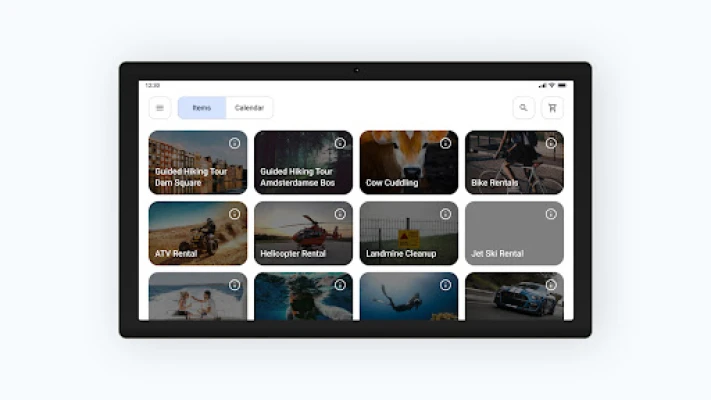The height and width of the screenshot is (400, 711).
Task: Click the search magnifier icon
Action: click(523, 108)
